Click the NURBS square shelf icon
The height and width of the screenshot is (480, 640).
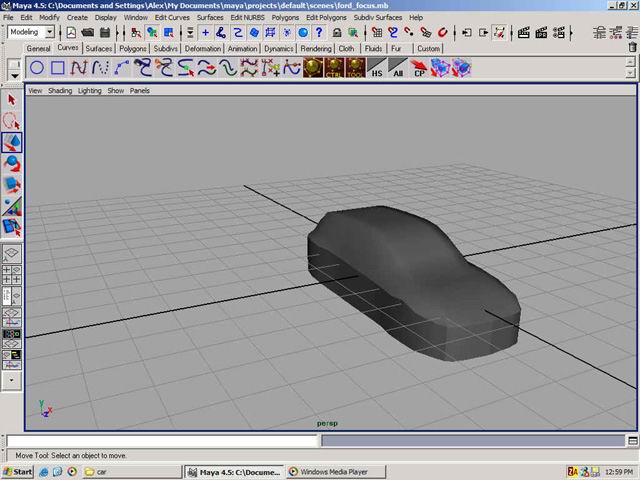click(x=58, y=68)
